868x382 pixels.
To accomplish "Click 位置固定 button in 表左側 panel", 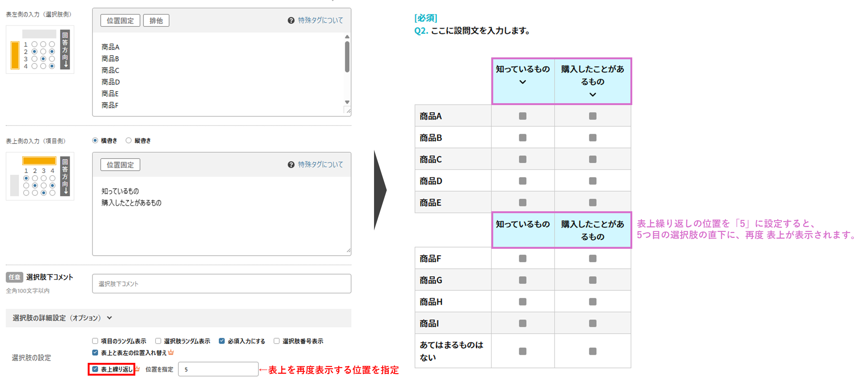I will 120,21.
